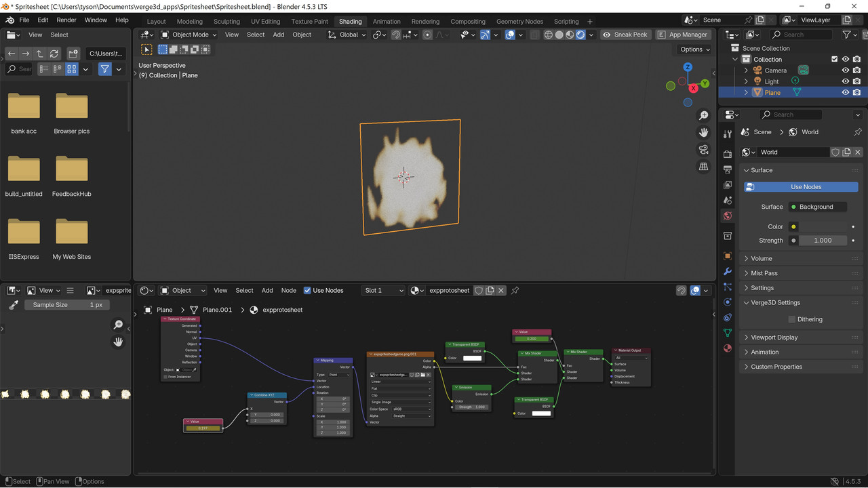Hide the Camera in the outliner
This screenshot has height=488, width=868.
(845, 70)
